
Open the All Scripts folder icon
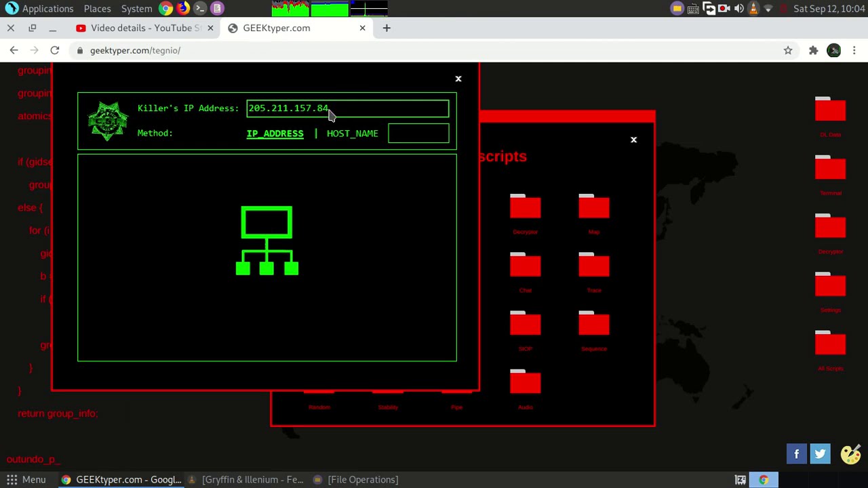pyautogui.click(x=830, y=344)
